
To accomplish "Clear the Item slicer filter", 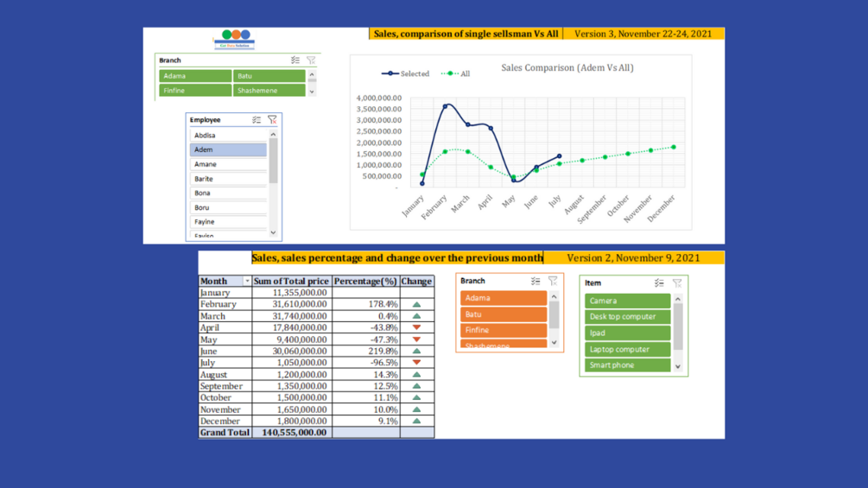I will point(677,282).
